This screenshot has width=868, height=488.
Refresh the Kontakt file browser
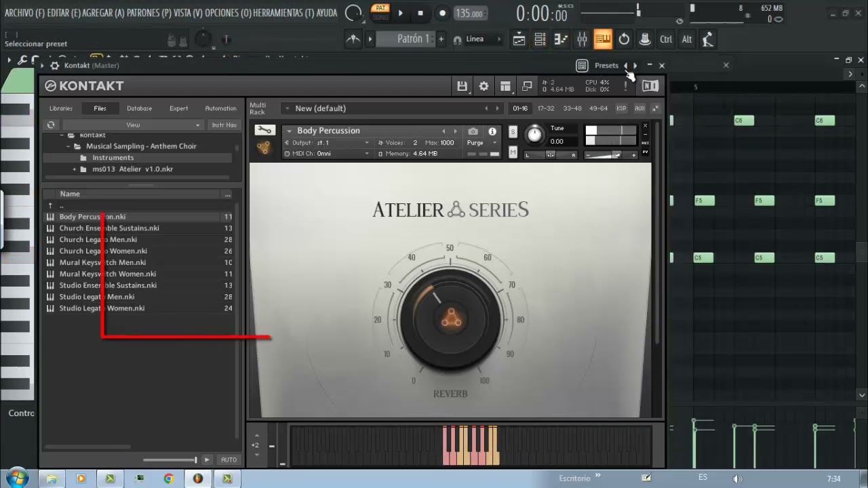(x=51, y=125)
